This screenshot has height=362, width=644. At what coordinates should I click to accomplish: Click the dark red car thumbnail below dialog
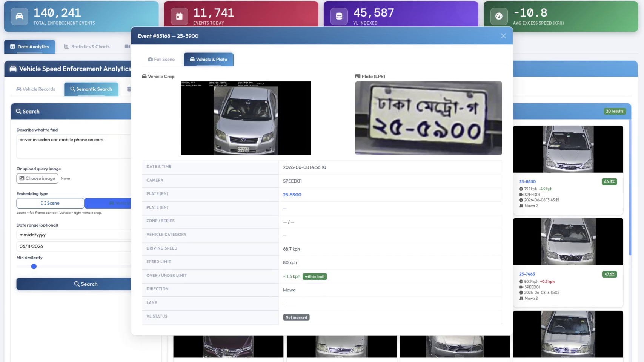(x=228, y=347)
